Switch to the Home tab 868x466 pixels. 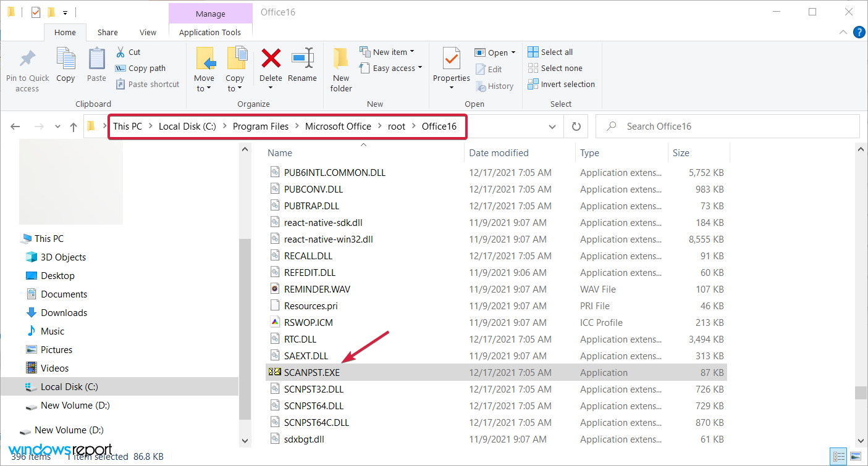pyautogui.click(x=65, y=33)
